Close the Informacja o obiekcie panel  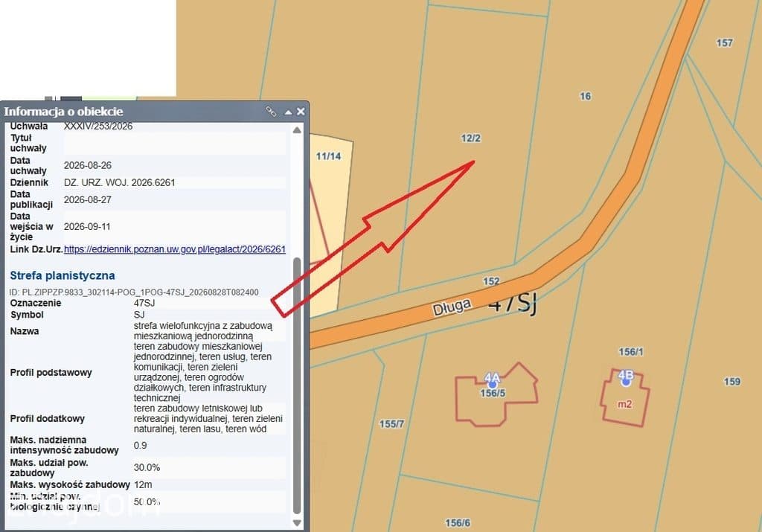[301, 112]
